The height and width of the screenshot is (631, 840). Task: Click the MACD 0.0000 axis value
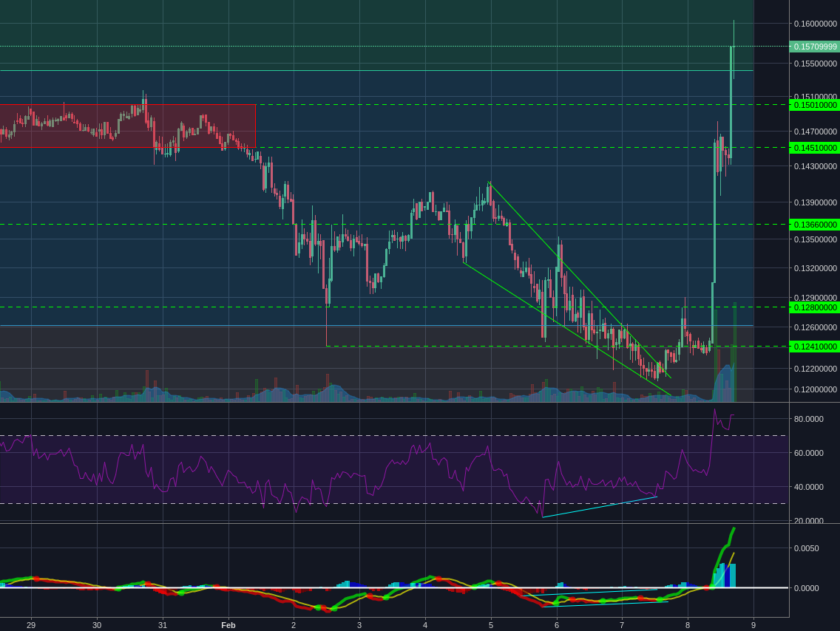coord(806,587)
